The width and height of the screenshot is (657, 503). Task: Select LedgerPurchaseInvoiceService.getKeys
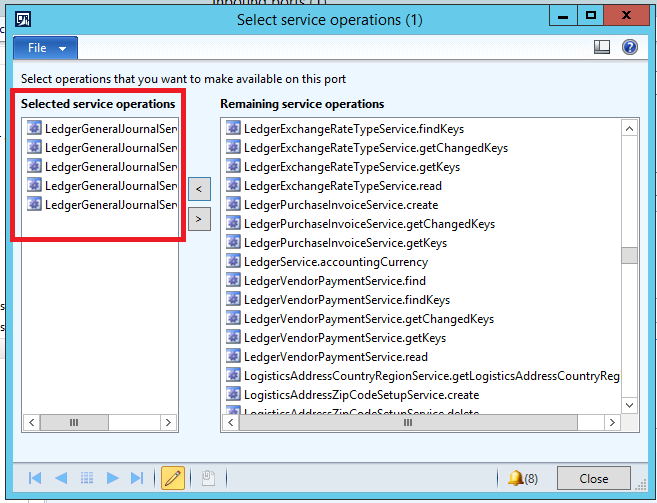click(345, 243)
